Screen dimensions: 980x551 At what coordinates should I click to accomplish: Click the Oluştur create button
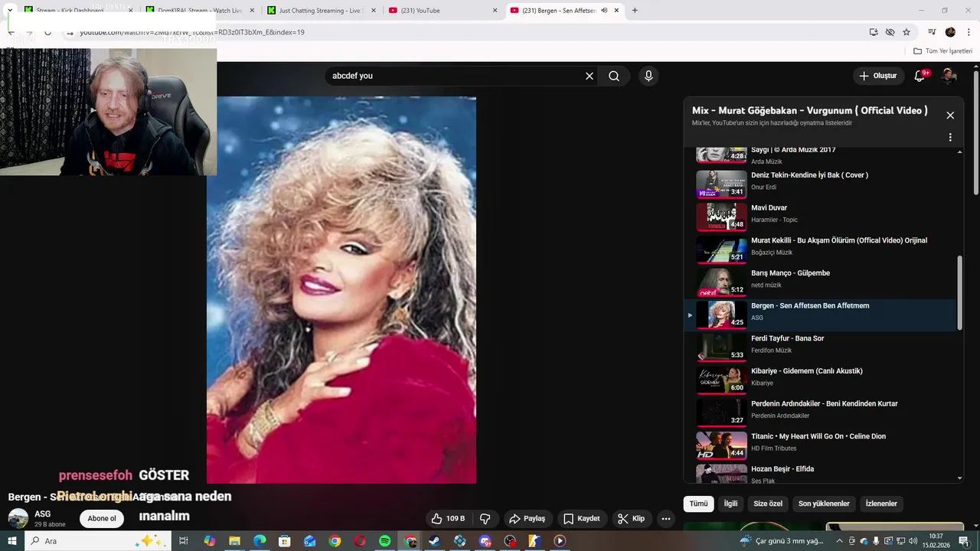[x=877, y=76]
